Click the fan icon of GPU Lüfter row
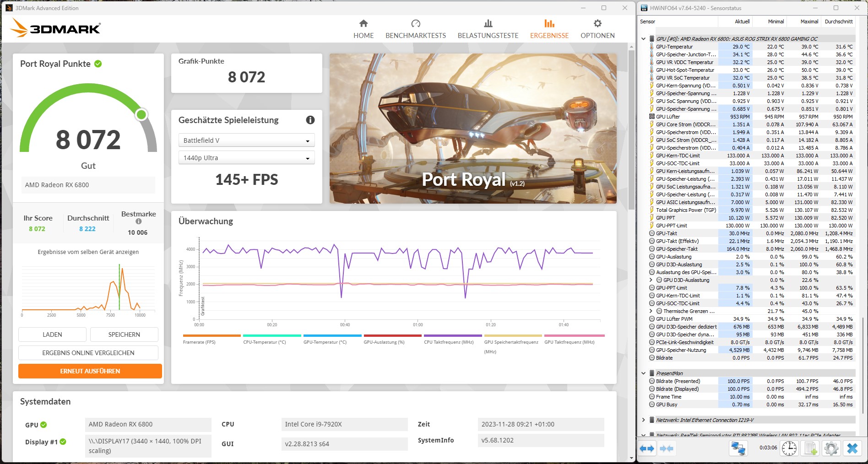868x464 pixels. [651, 117]
